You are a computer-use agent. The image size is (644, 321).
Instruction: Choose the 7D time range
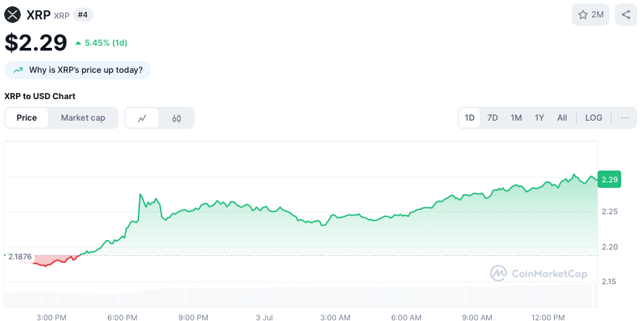click(x=492, y=118)
